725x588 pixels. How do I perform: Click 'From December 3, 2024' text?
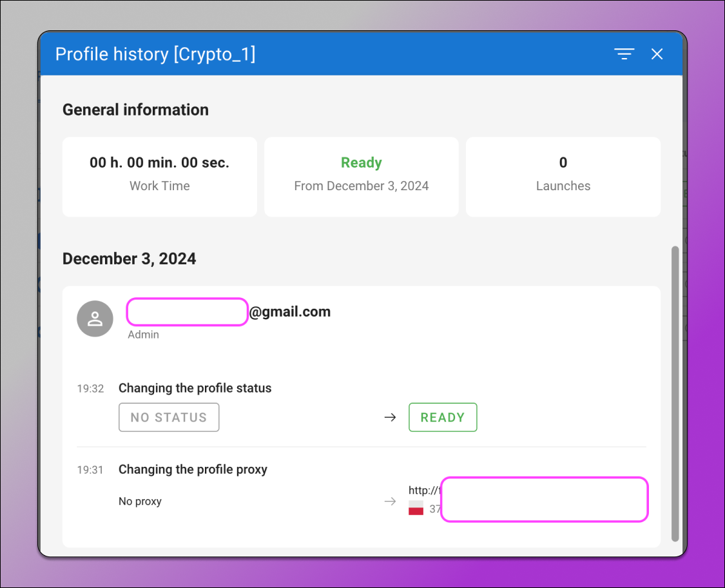pos(361,186)
